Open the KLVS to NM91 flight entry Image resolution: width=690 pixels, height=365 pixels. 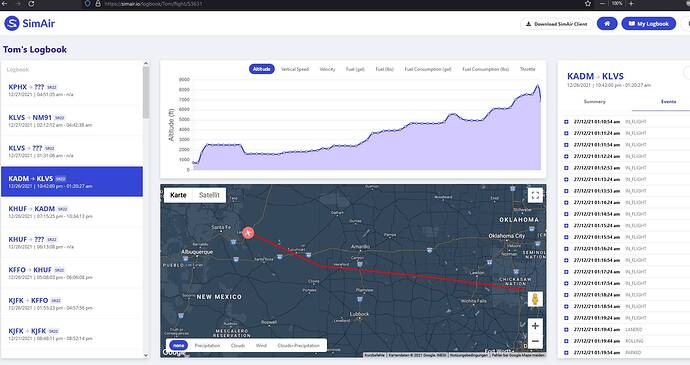click(72, 120)
